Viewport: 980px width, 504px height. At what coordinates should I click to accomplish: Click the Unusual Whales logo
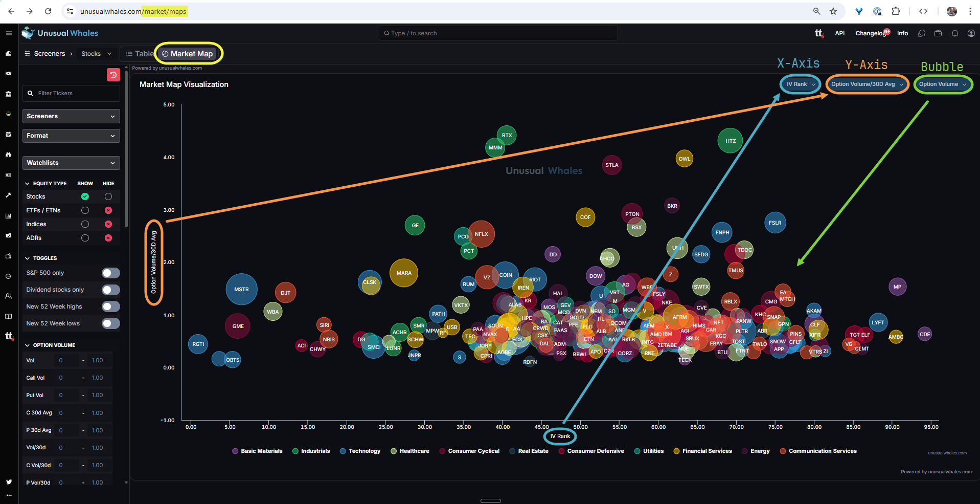click(x=60, y=33)
